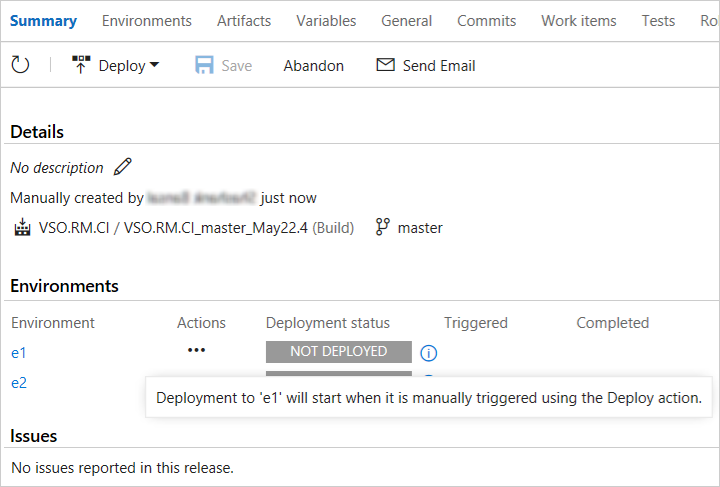The width and height of the screenshot is (720, 487).
Task: Click the Save floppy disk icon
Action: 205,66
